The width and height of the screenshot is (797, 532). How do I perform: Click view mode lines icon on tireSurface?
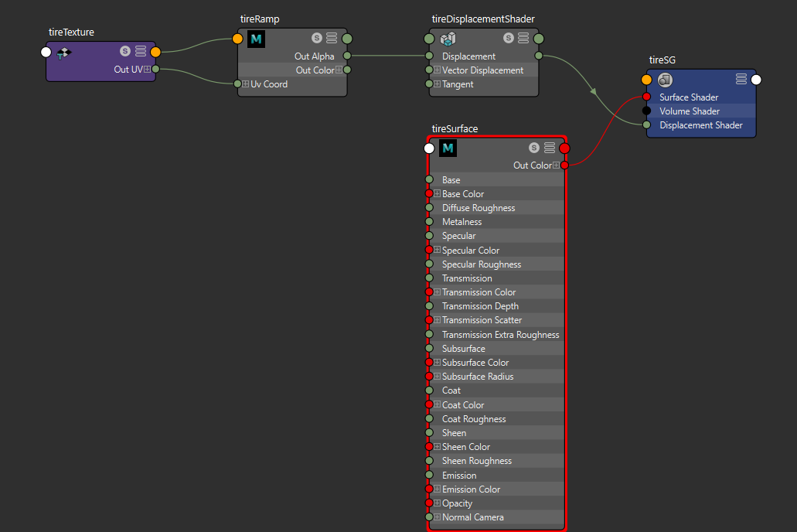(550, 148)
